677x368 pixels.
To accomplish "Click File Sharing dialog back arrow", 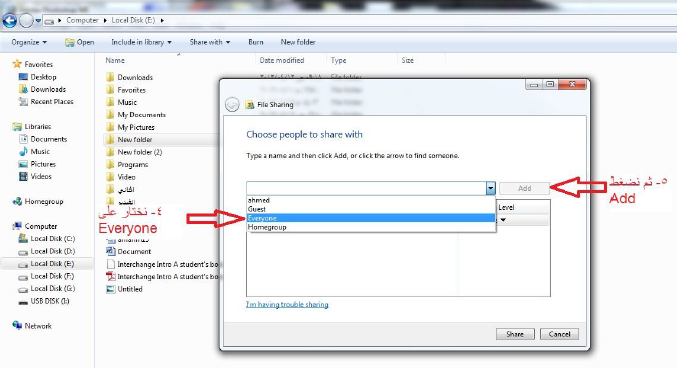I will [x=232, y=105].
